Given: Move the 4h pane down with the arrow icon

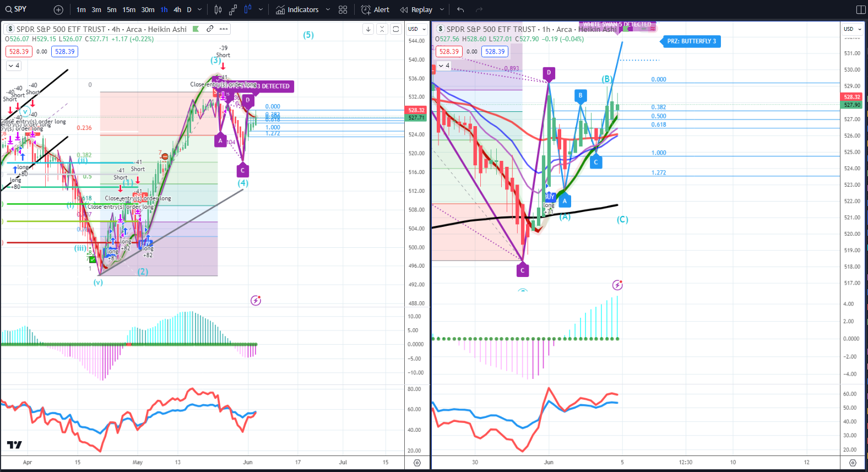Looking at the screenshot, I should coord(368,29).
